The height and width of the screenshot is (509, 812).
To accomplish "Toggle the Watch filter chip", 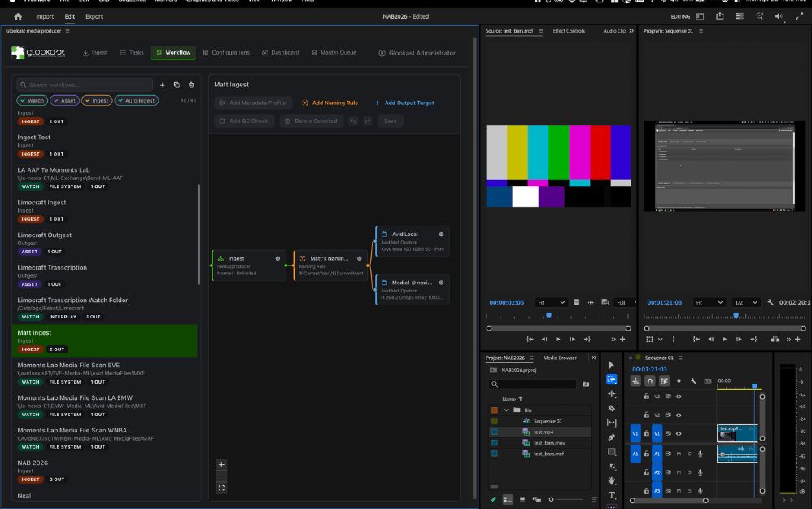I will click(32, 101).
